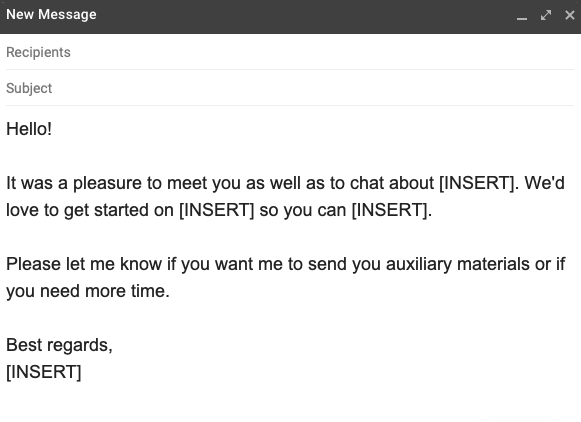
Task: Click the [INSERT] following 'so you can'
Action: [391, 210]
